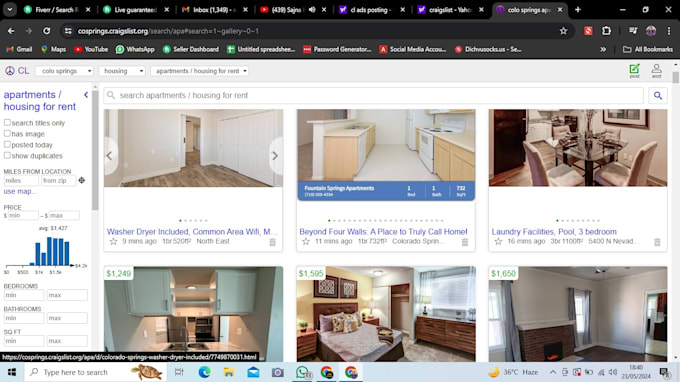Launch Microsoft Edge from taskbar
This screenshot has height=382, width=680.
(x=204, y=372)
